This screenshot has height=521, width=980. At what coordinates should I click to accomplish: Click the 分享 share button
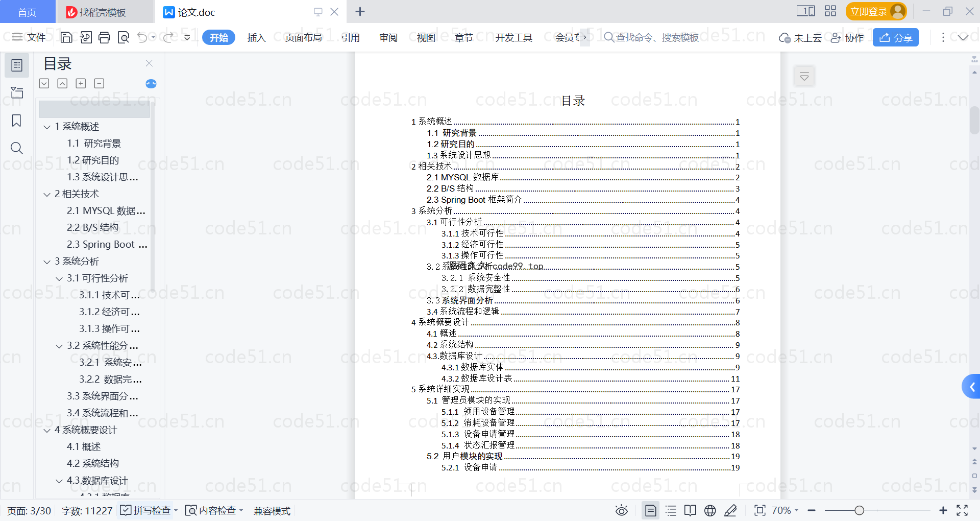point(895,37)
